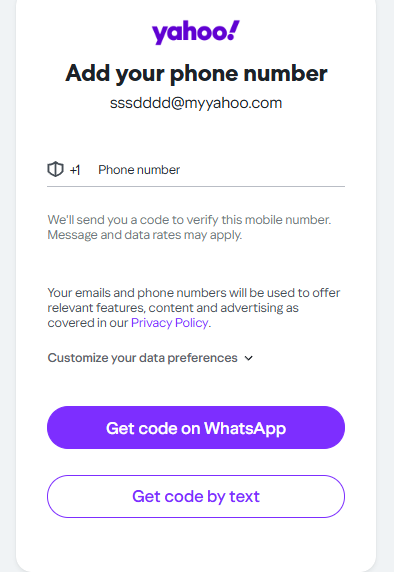Click Get code on WhatsApp button

coord(196,428)
